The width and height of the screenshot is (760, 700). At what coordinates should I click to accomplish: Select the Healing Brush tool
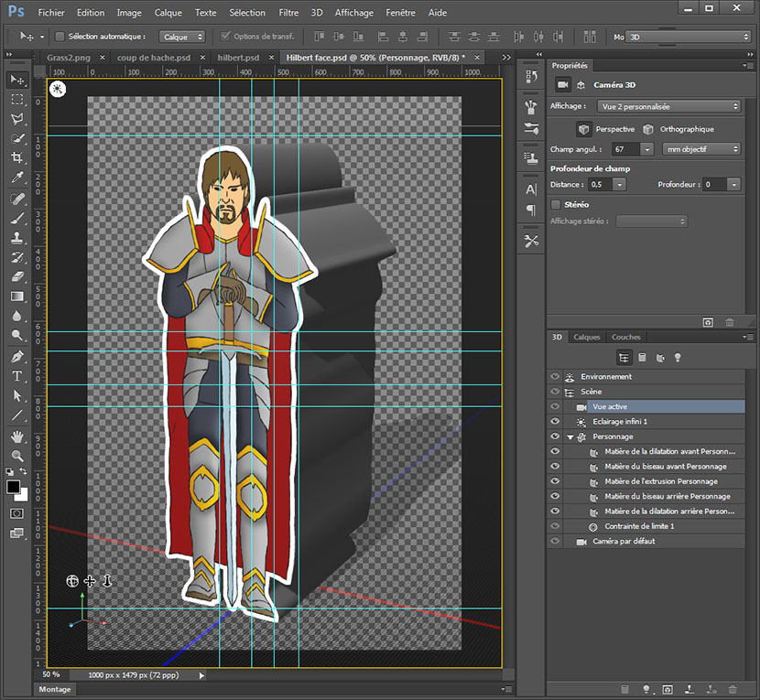pyautogui.click(x=17, y=199)
